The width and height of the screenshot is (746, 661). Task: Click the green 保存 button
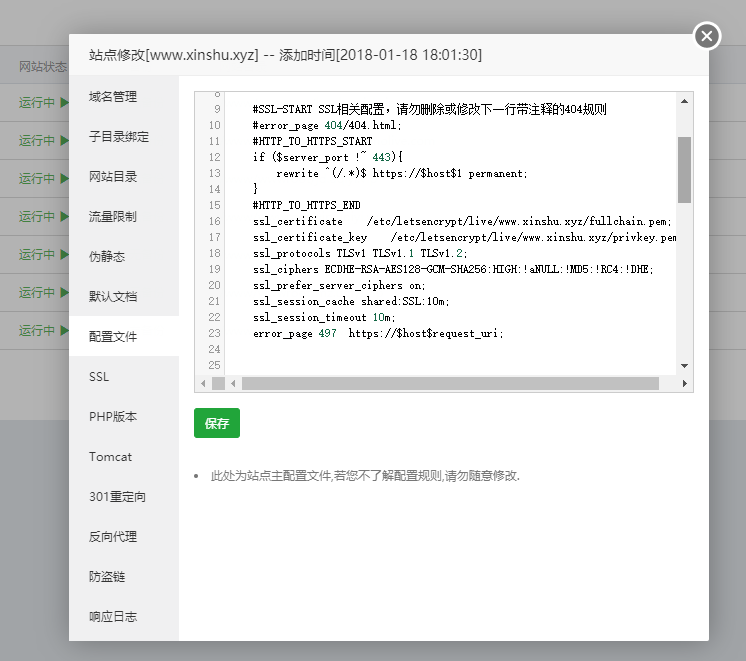(x=216, y=423)
